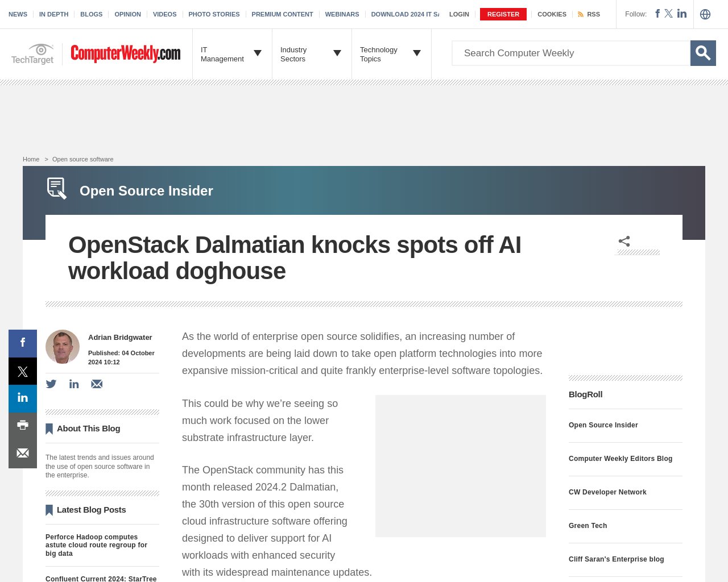Screen dimensions: 728x582
Task: Click the search magnifier button
Action: click(x=703, y=53)
